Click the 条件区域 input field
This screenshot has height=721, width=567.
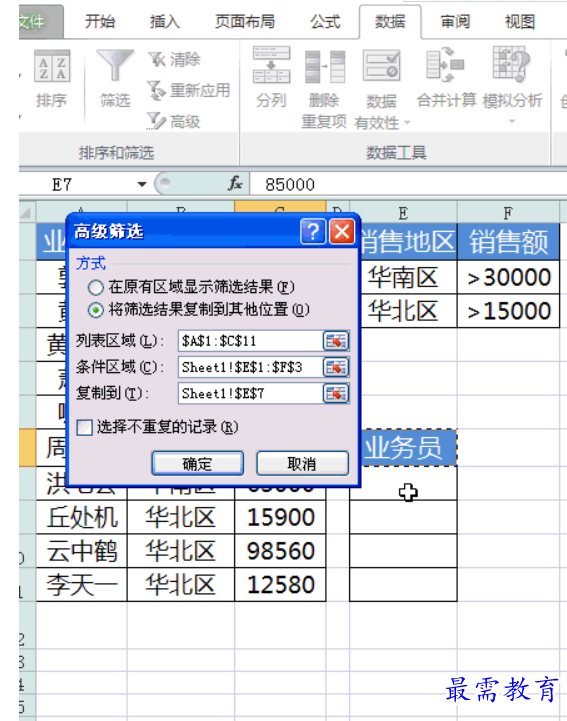point(250,367)
